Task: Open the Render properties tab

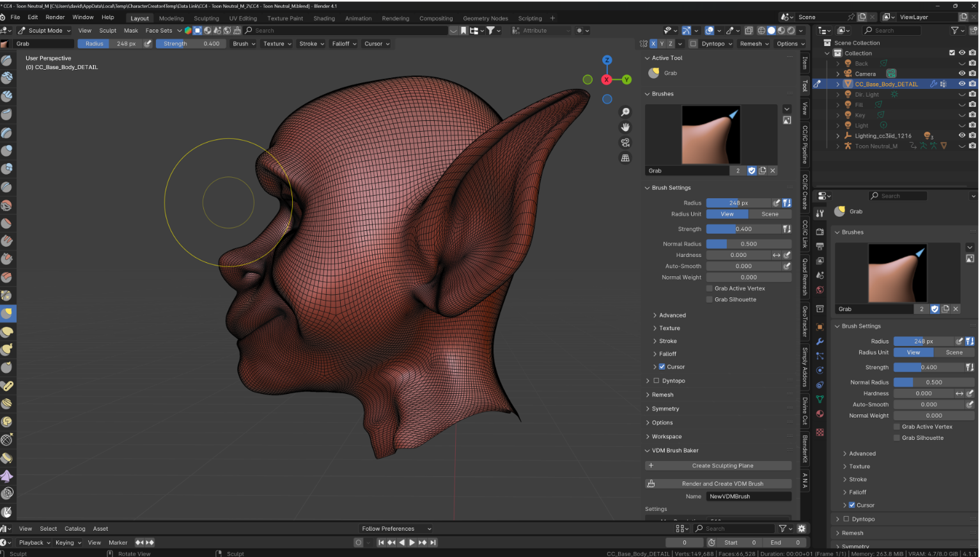Action: pos(820,231)
